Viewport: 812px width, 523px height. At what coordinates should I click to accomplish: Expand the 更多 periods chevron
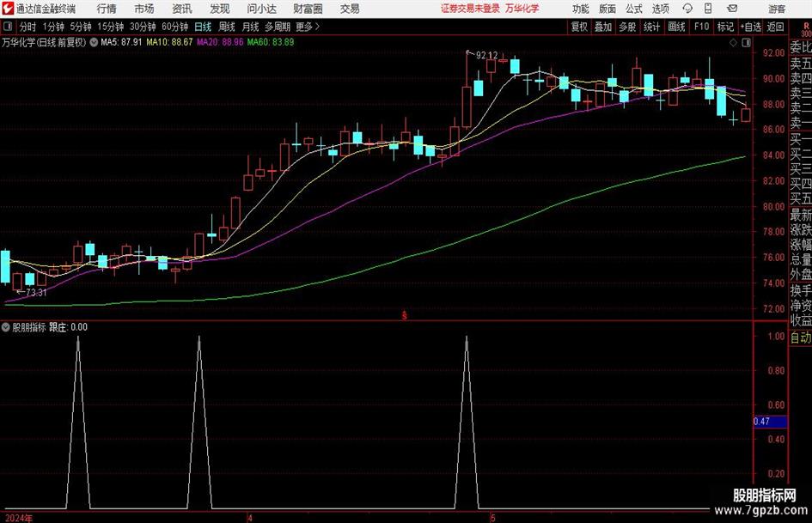point(308,27)
